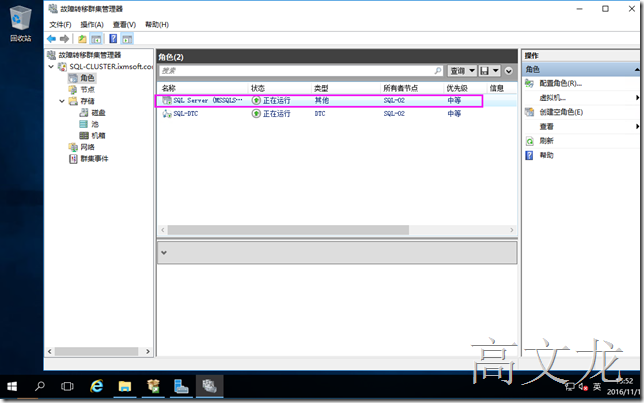Click the roles list horizontal scrollbar
Viewport: 644px width, 403px height.
(x=288, y=230)
